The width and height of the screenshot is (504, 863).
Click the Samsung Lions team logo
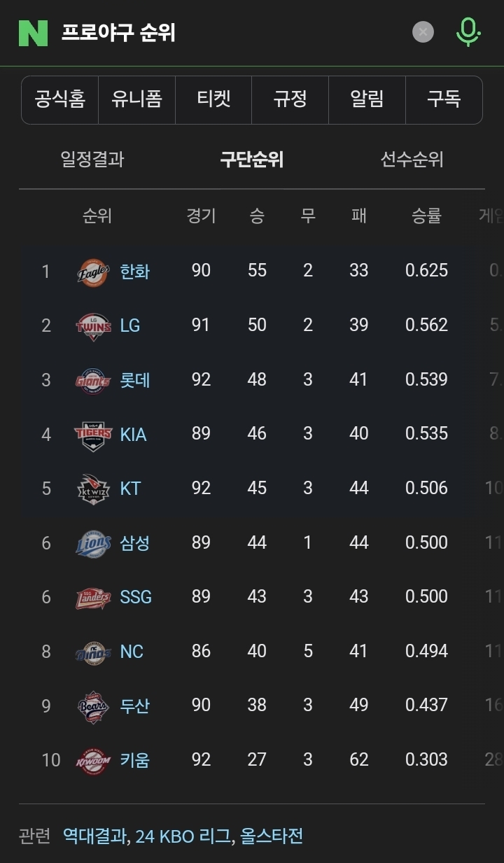[x=93, y=543]
